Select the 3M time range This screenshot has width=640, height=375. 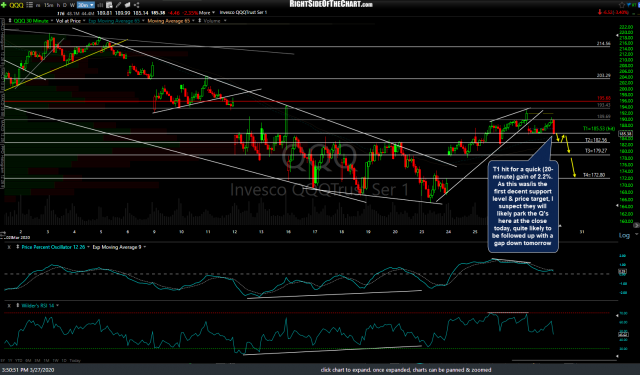click(38, 361)
